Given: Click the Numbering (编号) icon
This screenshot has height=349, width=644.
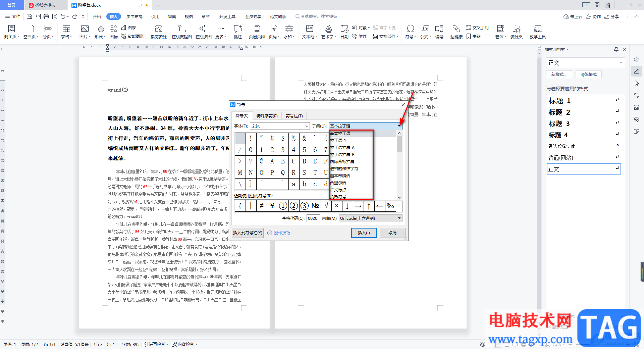Looking at the screenshot, I should coord(439,29).
